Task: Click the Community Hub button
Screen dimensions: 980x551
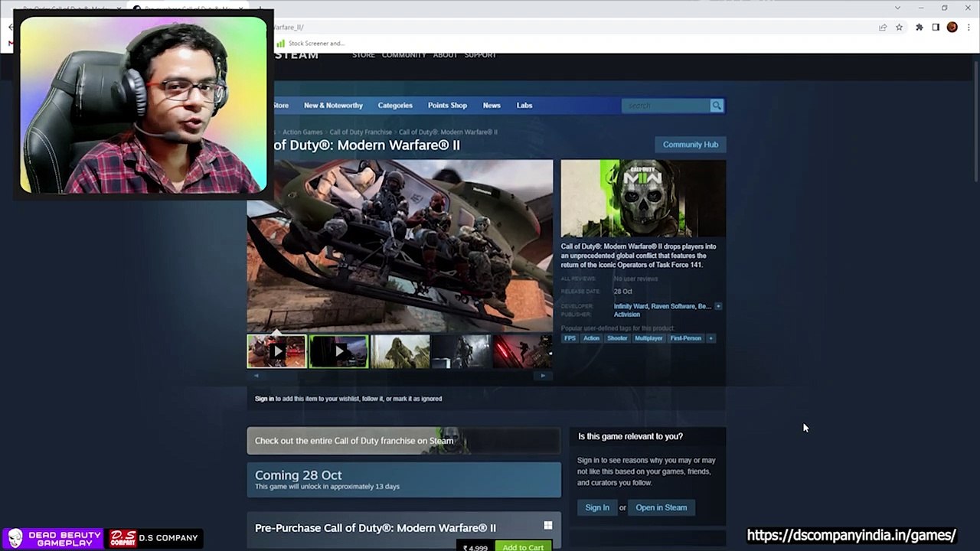Action: click(x=690, y=145)
